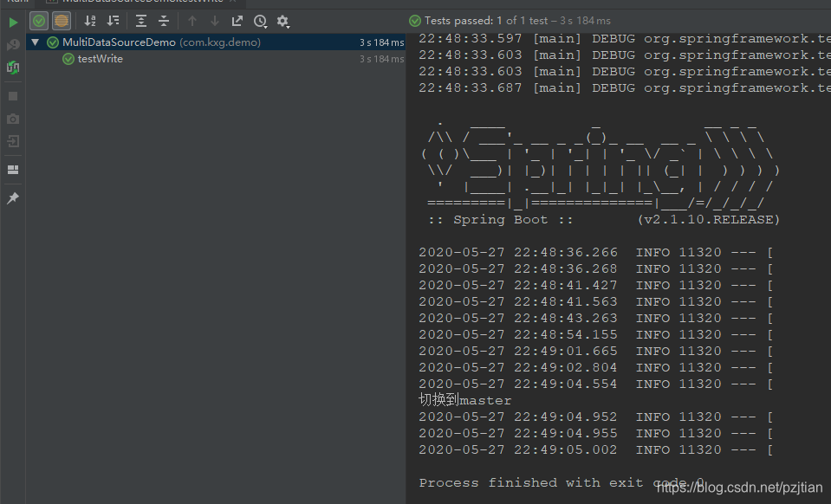Click the green Run tests button
The image size is (831, 504).
13,23
